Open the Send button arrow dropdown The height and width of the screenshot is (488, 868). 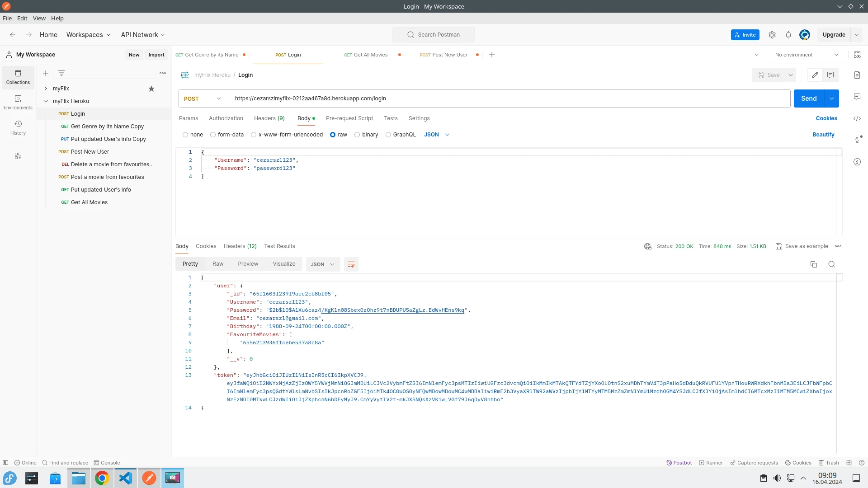(x=832, y=99)
